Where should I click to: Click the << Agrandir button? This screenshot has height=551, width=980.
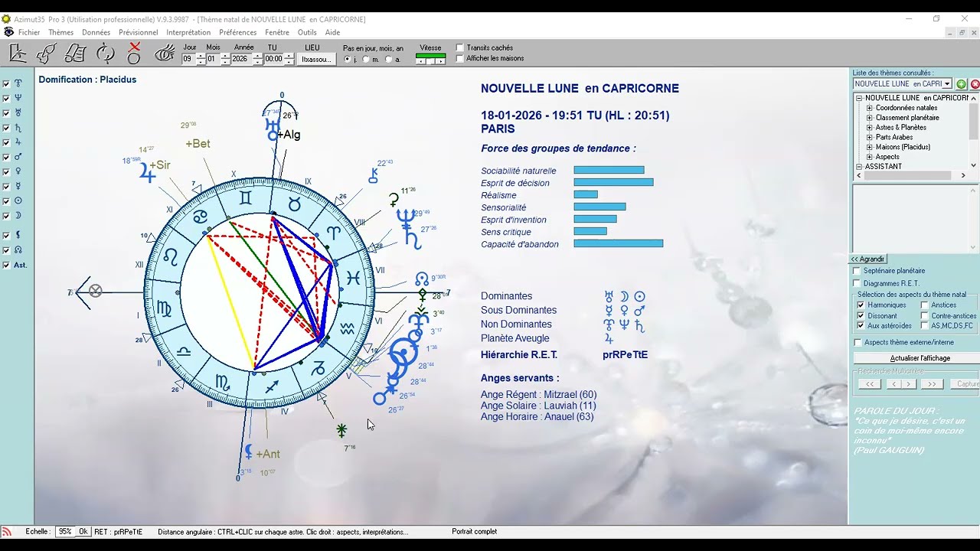[867, 259]
